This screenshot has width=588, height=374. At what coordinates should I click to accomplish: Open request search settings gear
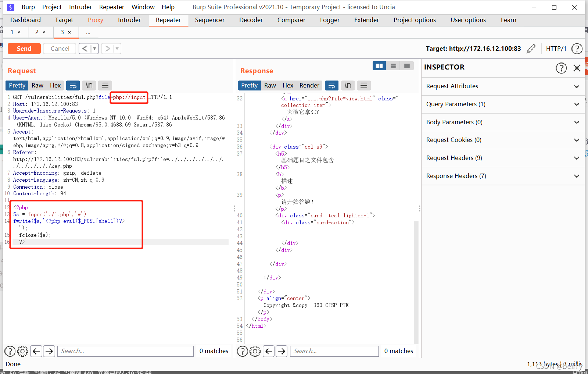pyautogui.click(x=22, y=351)
